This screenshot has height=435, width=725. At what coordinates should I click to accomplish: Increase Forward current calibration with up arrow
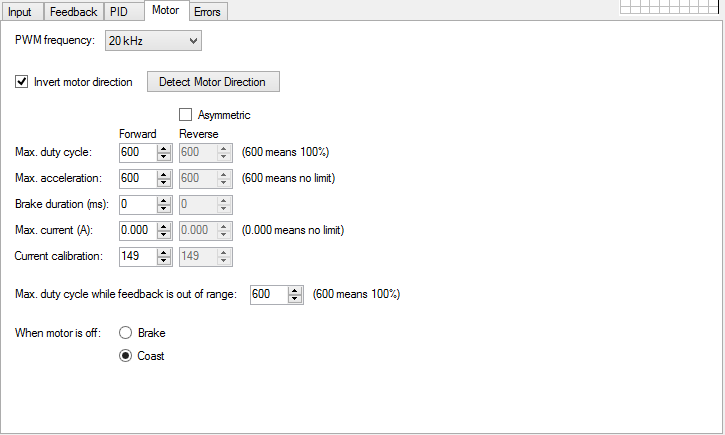pyautogui.click(x=164, y=252)
